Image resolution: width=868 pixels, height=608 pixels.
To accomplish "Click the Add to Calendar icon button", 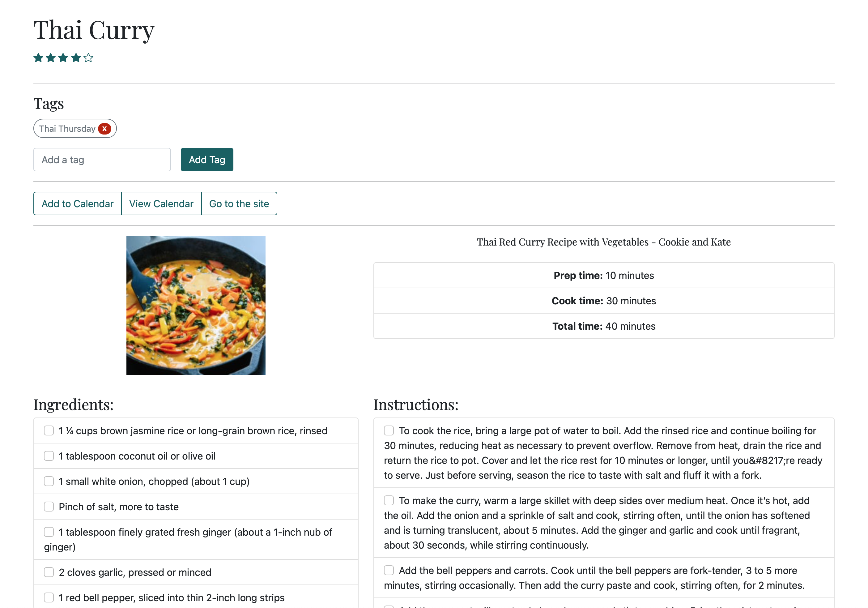I will (x=77, y=203).
